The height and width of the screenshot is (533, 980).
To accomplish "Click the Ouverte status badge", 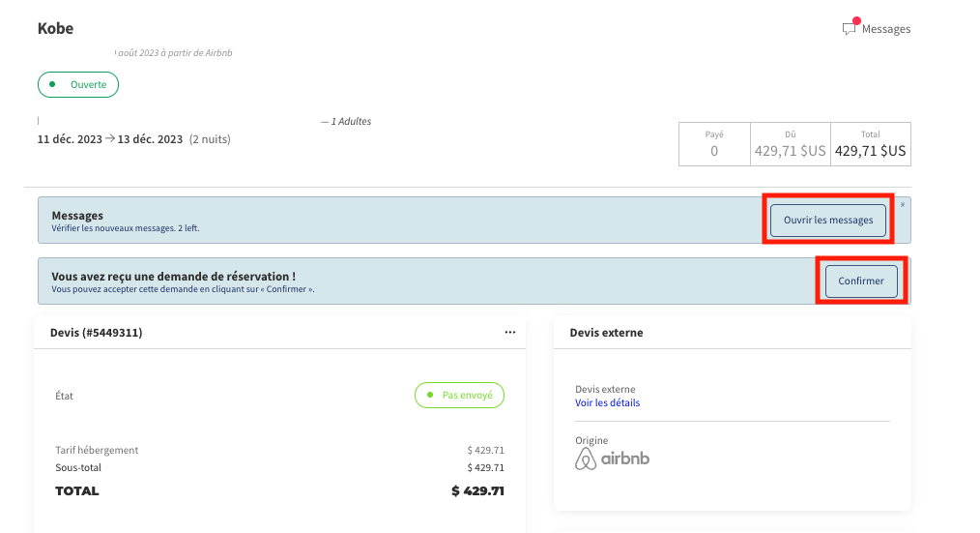I will (78, 84).
